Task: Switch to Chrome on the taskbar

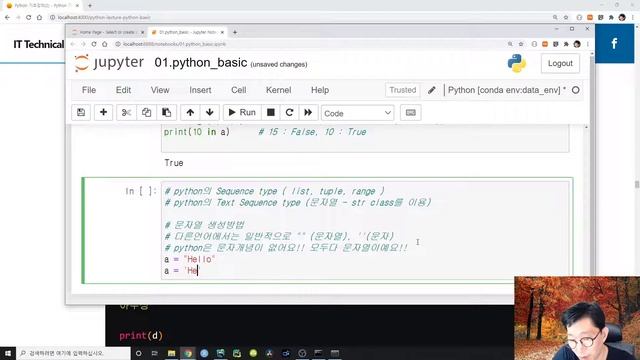Action: coord(188,353)
